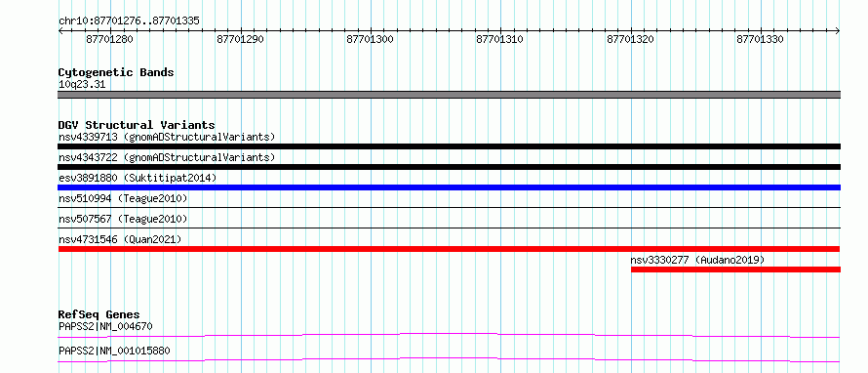This screenshot has width=868, height=373.
Task: Click the magenta PAPSS2|NM_001015880 gene line
Action: click(449, 359)
